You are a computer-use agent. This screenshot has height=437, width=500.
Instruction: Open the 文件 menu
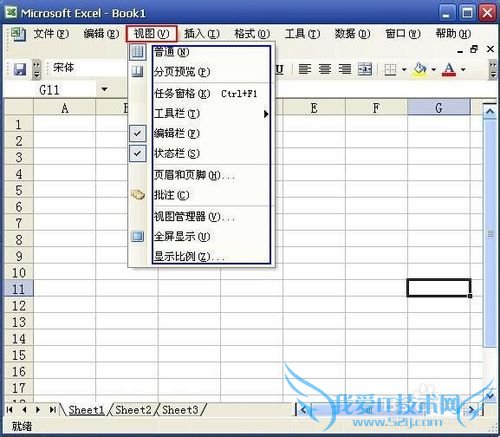(51, 34)
